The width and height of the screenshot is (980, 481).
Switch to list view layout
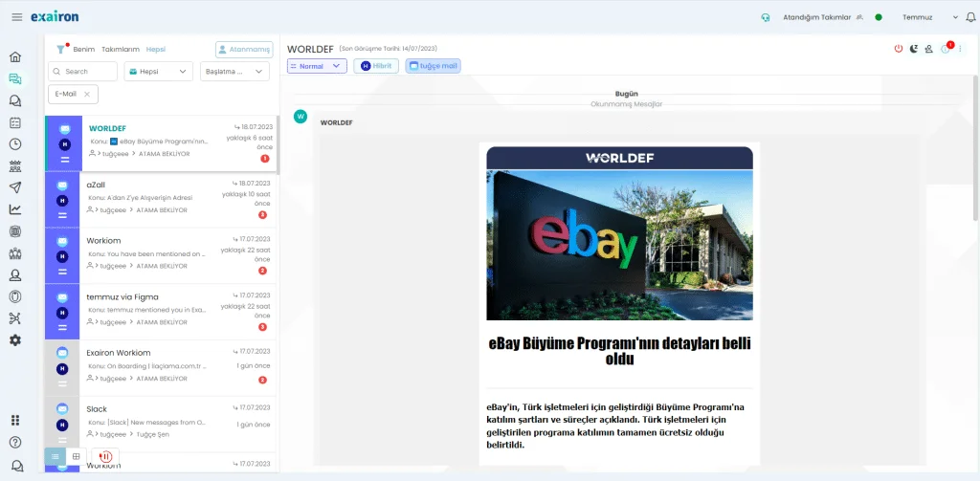(x=55, y=457)
